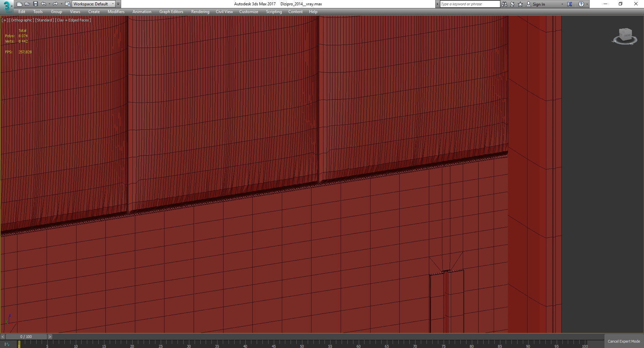Open the Workspace: Default dropdown

(x=94, y=4)
